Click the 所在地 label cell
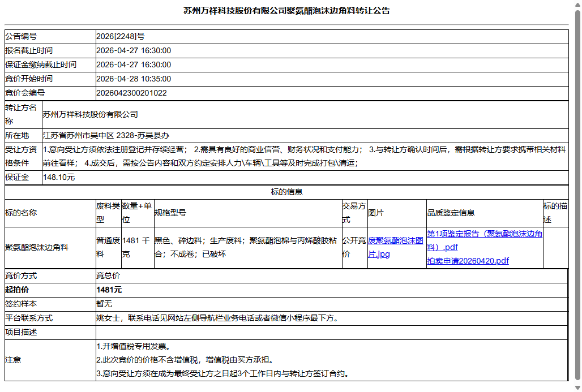This screenshot has width=582, height=392. pyautogui.click(x=23, y=135)
